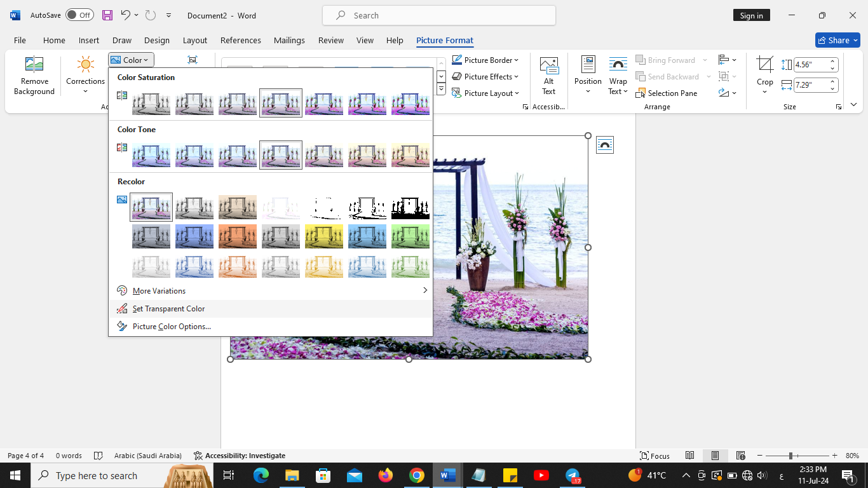This screenshot has height=488, width=868.
Task: Open the Align objects tool
Action: click(x=728, y=60)
